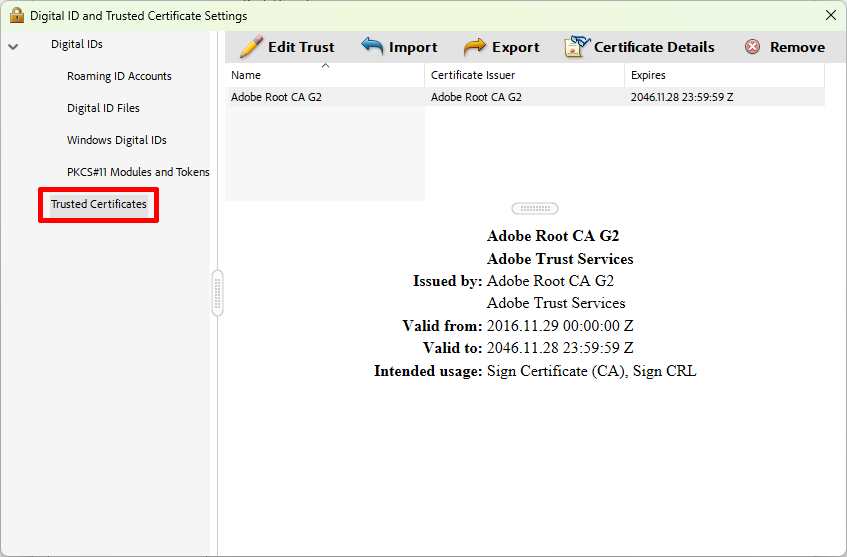Close the certificate settings dialog
The width and height of the screenshot is (847, 557).
click(830, 15)
